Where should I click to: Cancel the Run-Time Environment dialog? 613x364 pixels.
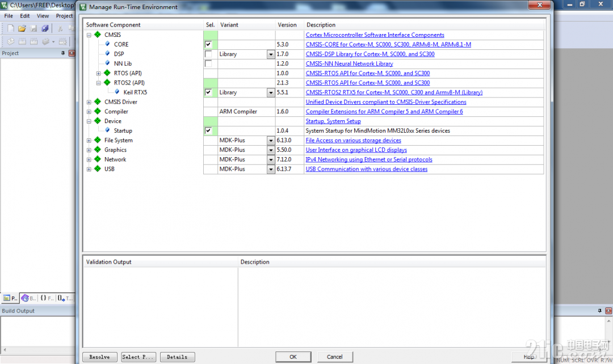tap(335, 357)
